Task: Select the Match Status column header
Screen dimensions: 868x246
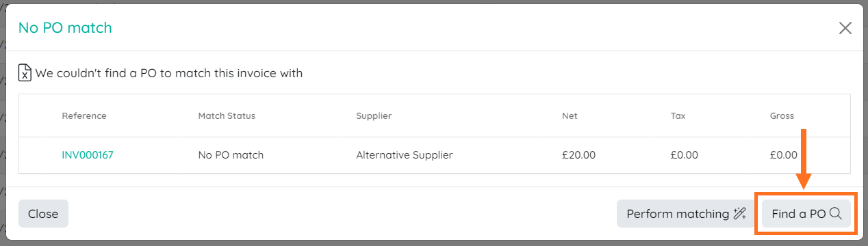Action: tap(227, 116)
